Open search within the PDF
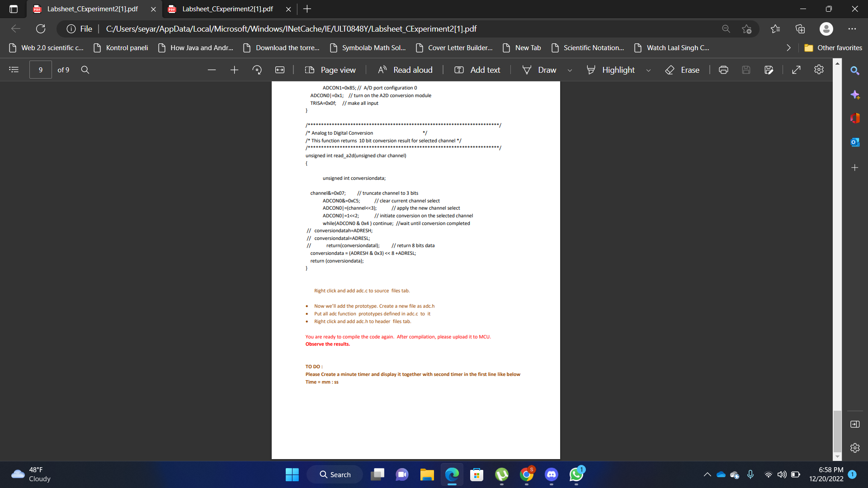Viewport: 868px width, 488px height. 85,70
